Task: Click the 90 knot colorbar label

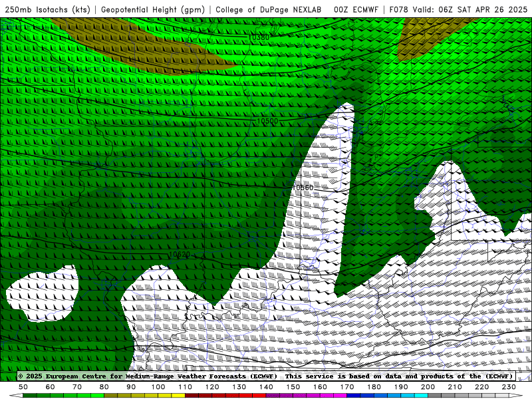Action: 131,387
